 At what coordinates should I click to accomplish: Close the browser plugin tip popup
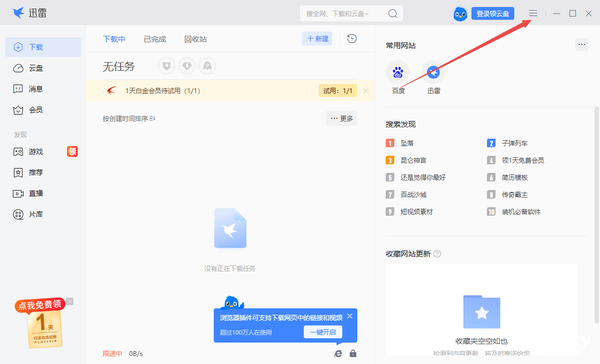point(350,316)
